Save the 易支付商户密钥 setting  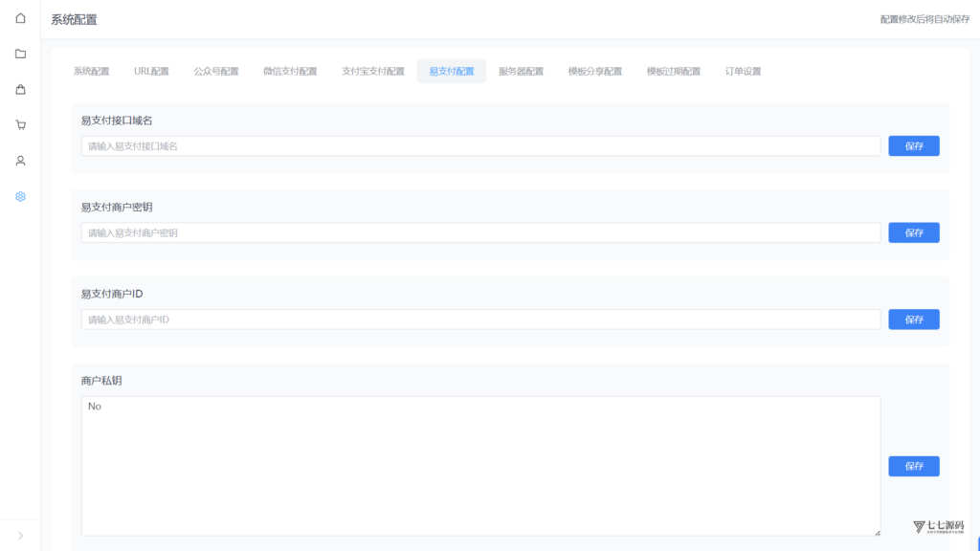coord(914,233)
